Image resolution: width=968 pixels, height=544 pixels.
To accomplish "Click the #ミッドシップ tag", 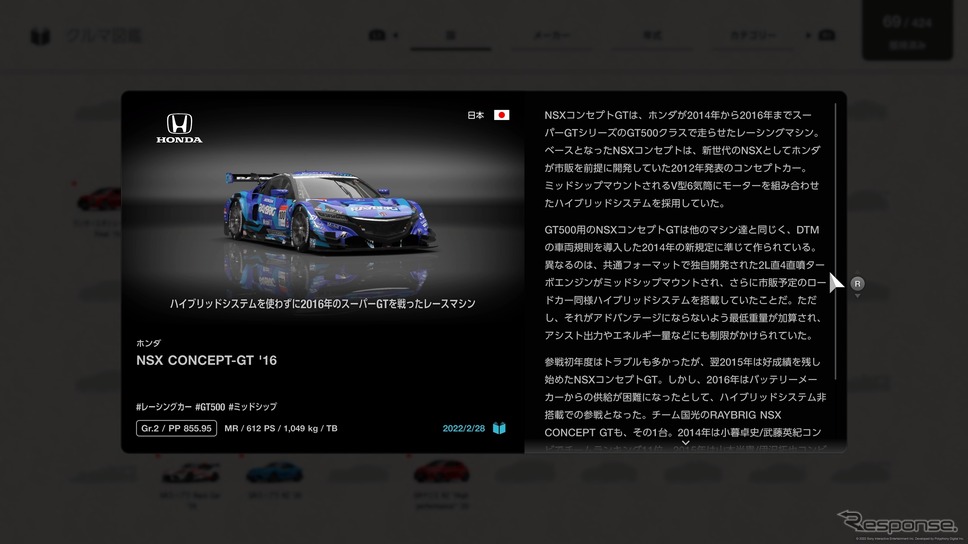I will point(252,407).
